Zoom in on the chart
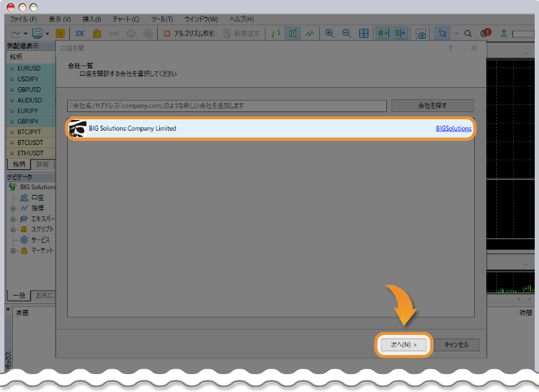Image resolution: width=539 pixels, height=392 pixels. click(330, 34)
